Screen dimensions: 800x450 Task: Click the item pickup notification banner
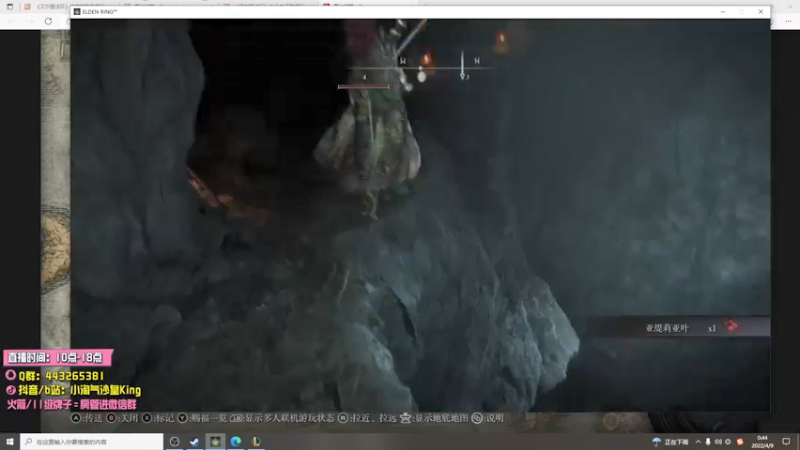tap(679, 327)
